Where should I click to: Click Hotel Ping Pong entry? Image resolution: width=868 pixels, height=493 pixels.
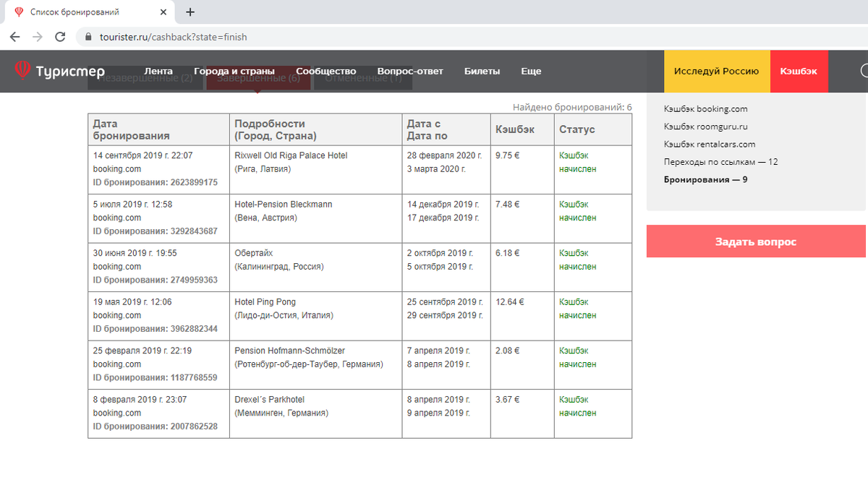265,302
